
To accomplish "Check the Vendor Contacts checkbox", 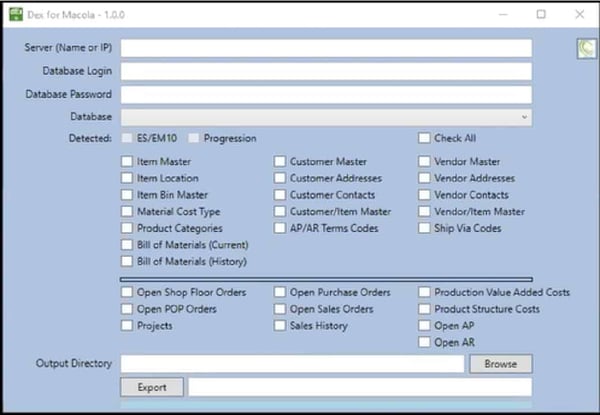I will pyautogui.click(x=424, y=195).
